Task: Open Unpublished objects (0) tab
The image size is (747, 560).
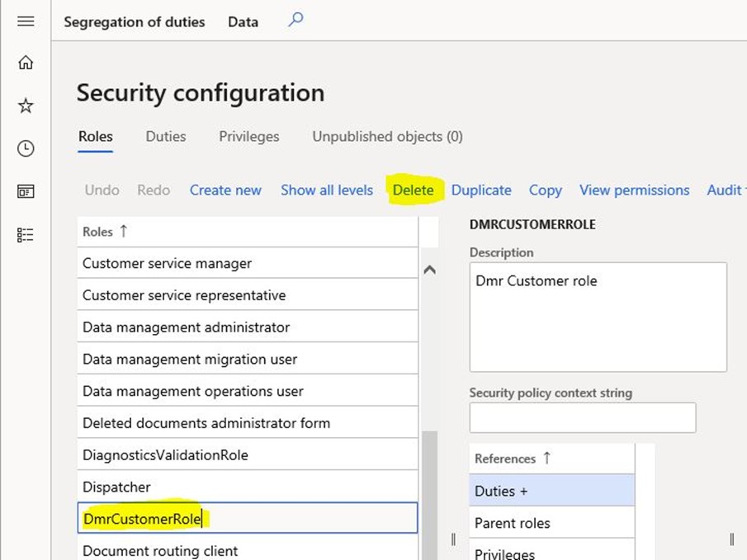Action: [x=387, y=137]
